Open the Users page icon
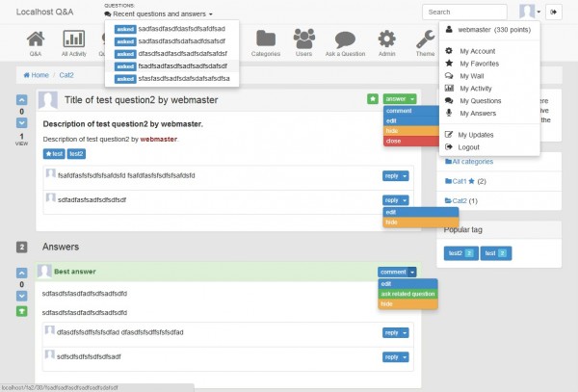Screen dimensions: 578x392 pyautogui.click(x=304, y=42)
